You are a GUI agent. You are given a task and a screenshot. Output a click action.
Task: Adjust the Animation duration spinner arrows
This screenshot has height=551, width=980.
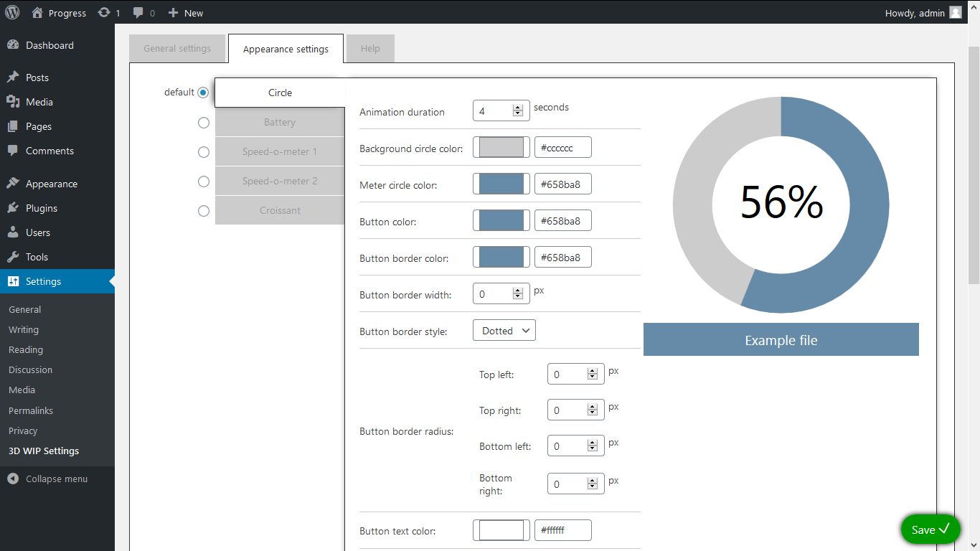[x=518, y=111]
